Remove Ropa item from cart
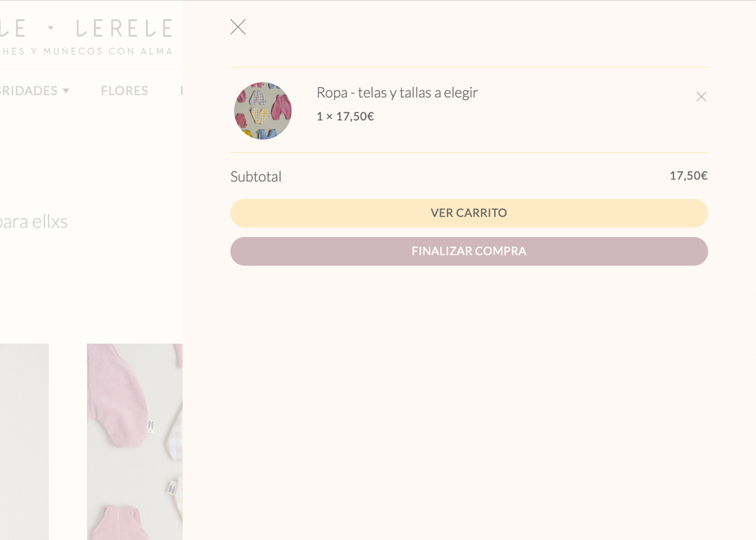The image size is (756, 540). pyautogui.click(x=701, y=97)
